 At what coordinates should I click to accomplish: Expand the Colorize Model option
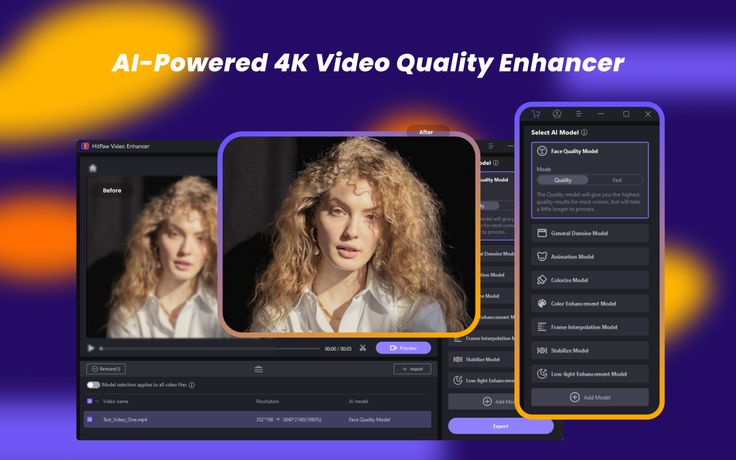coord(590,280)
